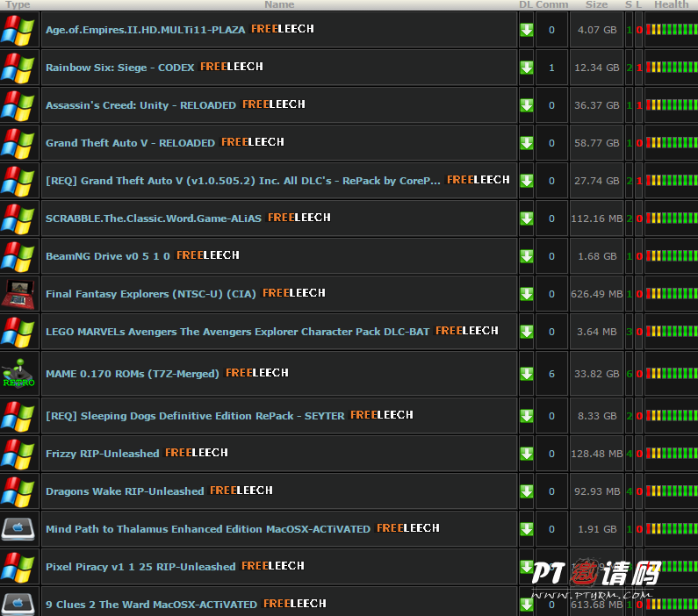
Task: Download the Dragons Wake RIP-Unleashed torrent
Action: (x=526, y=491)
